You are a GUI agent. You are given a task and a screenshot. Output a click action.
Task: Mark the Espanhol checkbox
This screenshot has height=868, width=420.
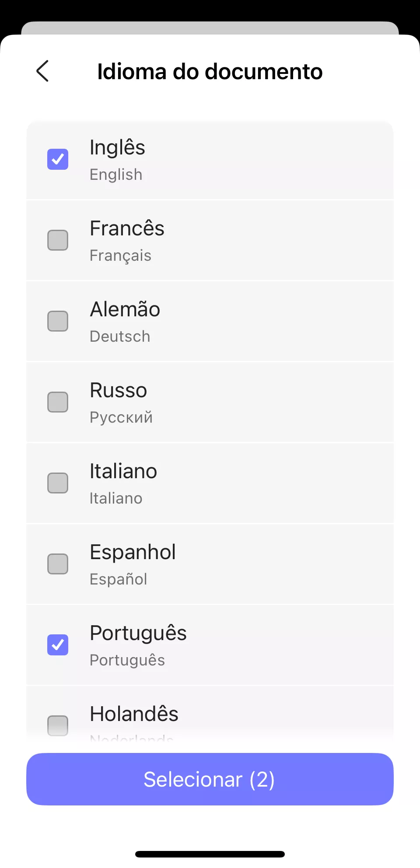[58, 564]
